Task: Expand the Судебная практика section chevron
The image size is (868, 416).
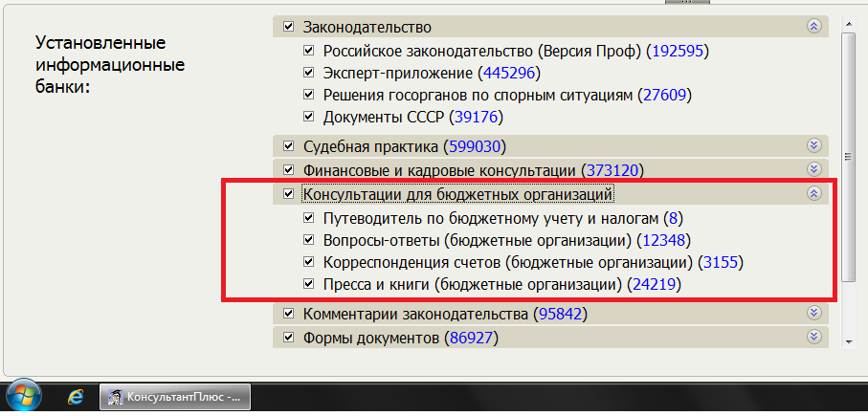Action: (x=813, y=145)
